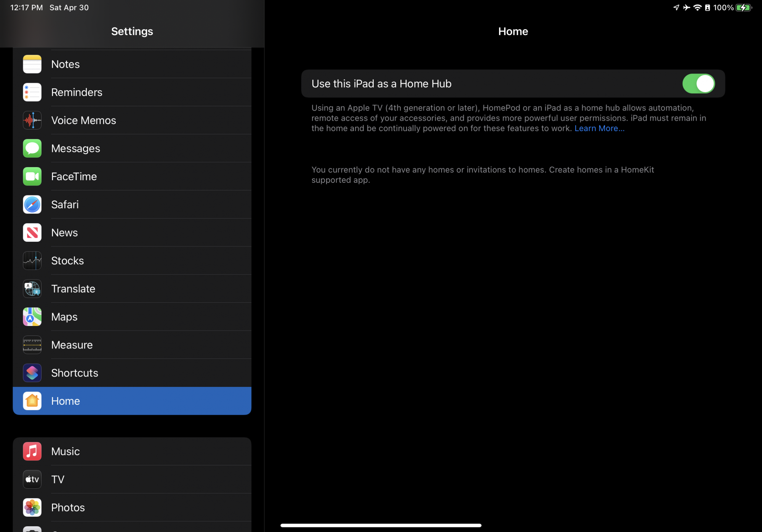Disable Use this iPad as Home Hub
Image resolution: width=762 pixels, height=532 pixels.
[698, 84]
